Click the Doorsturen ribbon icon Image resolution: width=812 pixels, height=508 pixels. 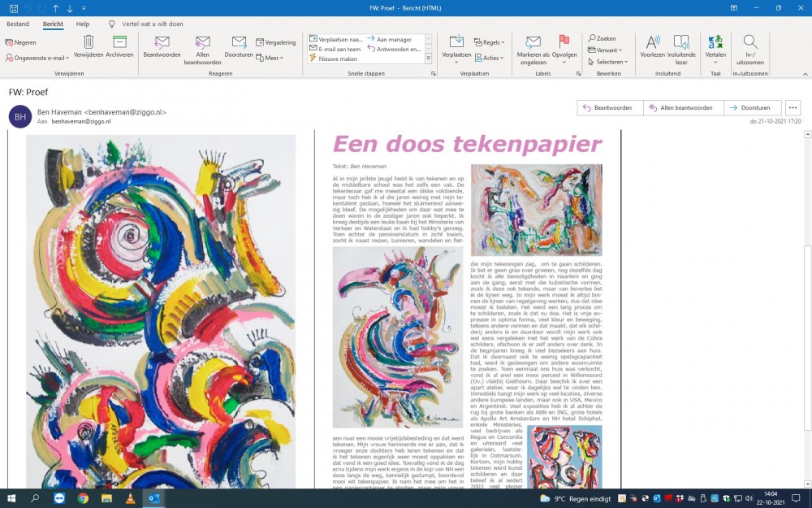(x=239, y=46)
